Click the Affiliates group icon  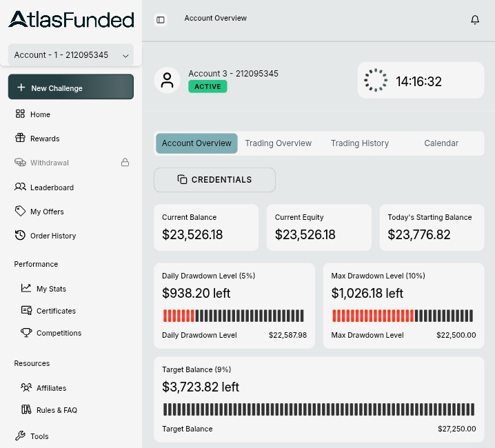(x=26, y=387)
